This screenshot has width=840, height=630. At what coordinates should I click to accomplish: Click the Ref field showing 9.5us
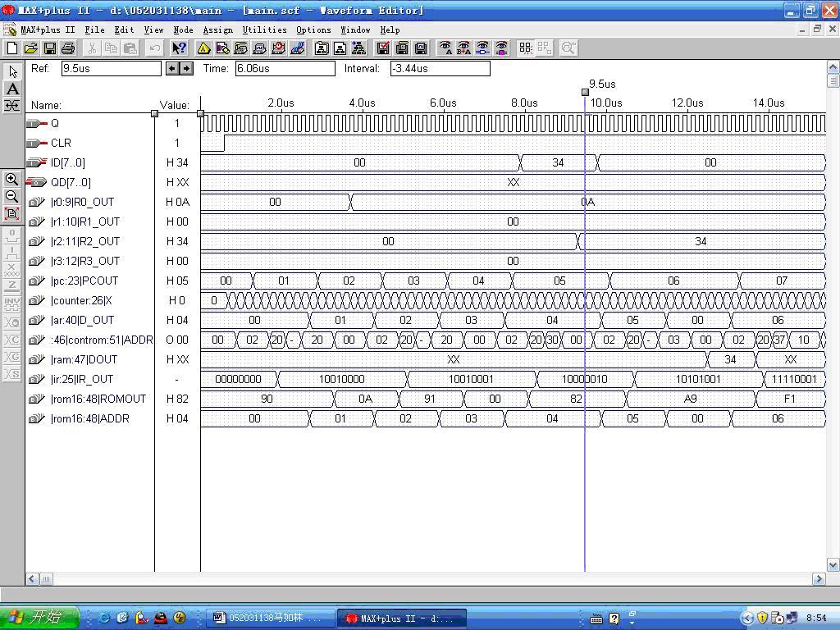(112, 68)
